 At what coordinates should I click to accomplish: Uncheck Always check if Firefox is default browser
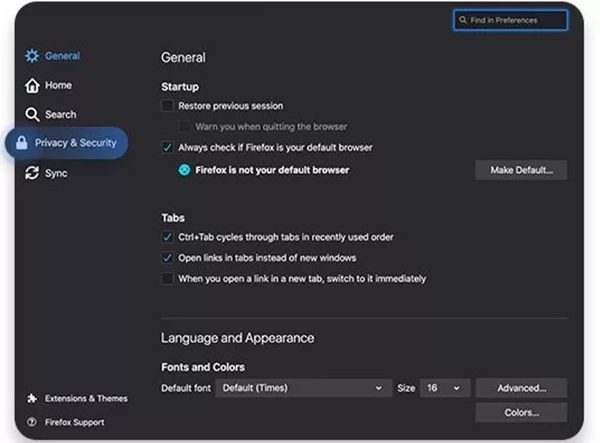(167, 147)
